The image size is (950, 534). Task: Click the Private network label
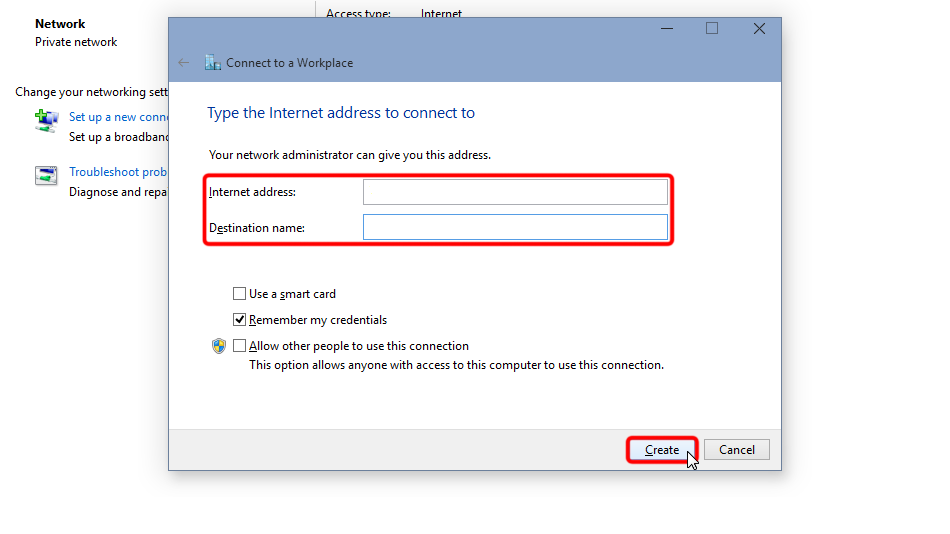(76, 42)
